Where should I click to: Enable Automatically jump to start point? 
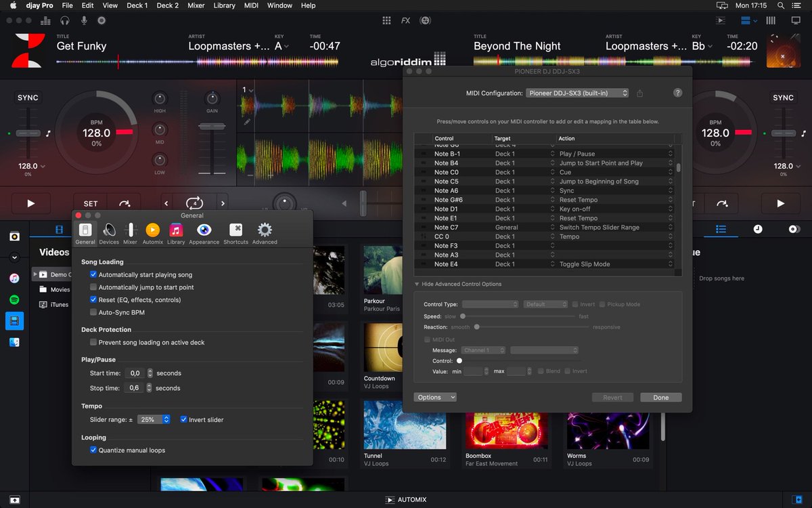[93, 287]
